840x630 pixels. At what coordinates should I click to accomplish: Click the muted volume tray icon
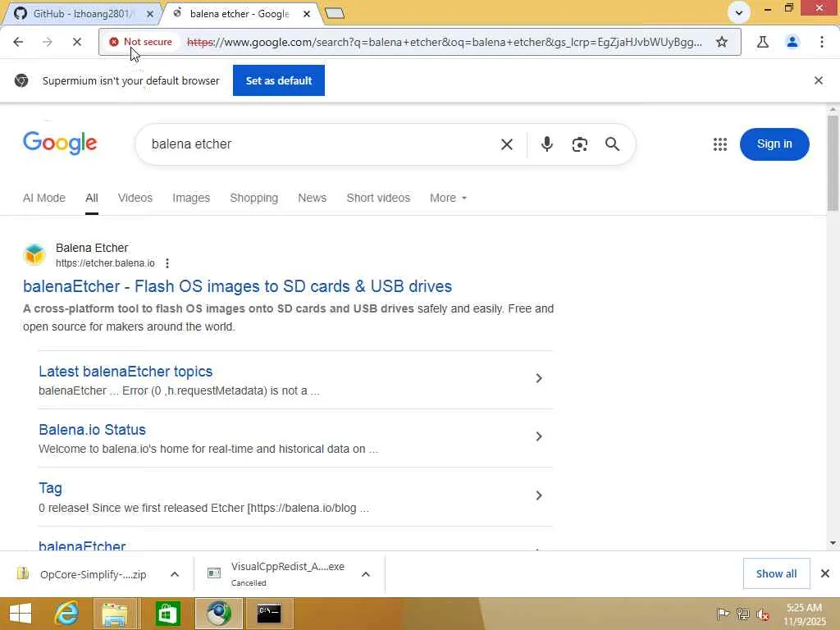763,614
